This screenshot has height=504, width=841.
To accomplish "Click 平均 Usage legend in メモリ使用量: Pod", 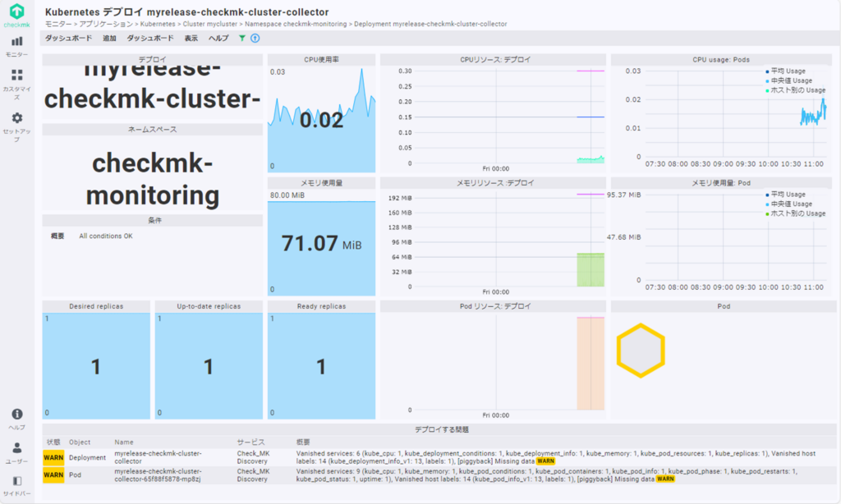I will click(x=785, y=194).
